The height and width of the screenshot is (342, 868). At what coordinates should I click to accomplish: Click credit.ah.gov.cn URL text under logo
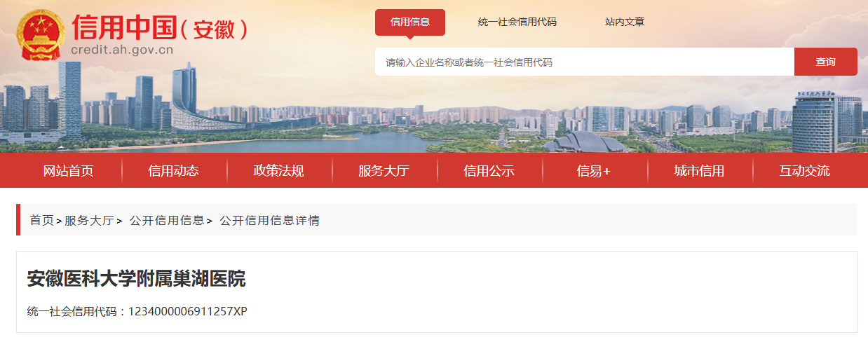click(x=122, y=50)
